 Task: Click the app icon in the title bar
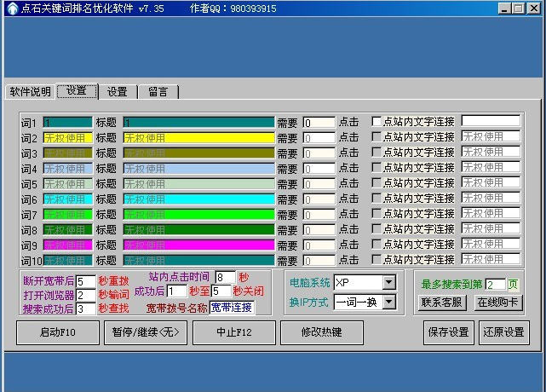11,8
